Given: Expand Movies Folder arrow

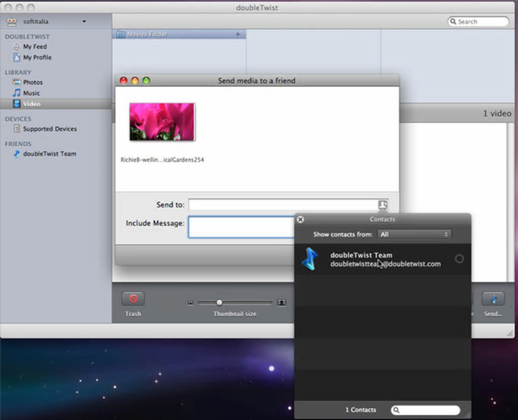Looking at the screenshot, I should pos(238,34).
